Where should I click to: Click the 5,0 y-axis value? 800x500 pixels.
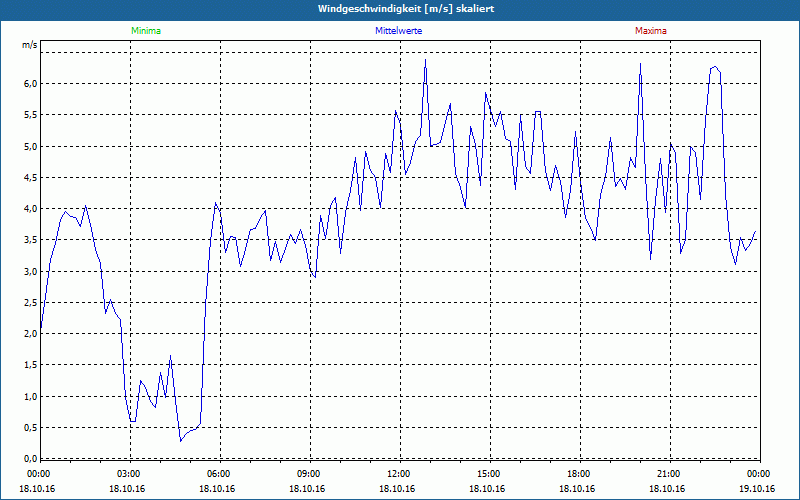tap(30, 146)
